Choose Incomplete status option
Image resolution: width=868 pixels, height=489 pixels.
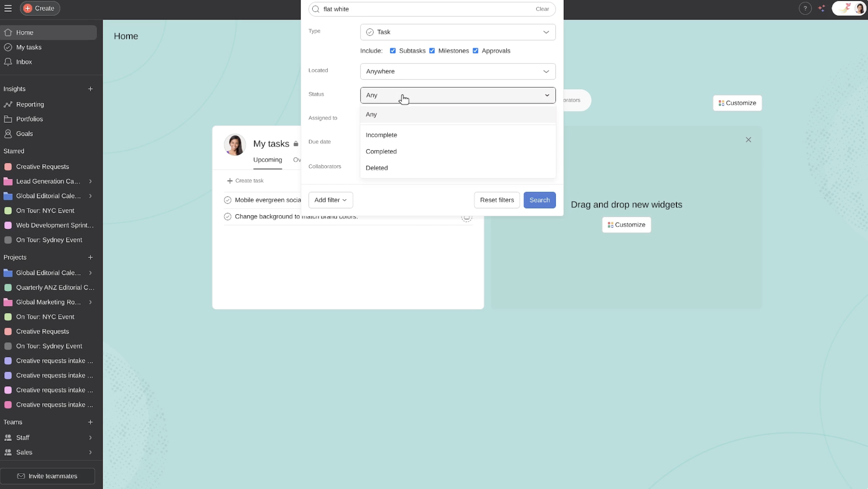click(x=381, y=135)
